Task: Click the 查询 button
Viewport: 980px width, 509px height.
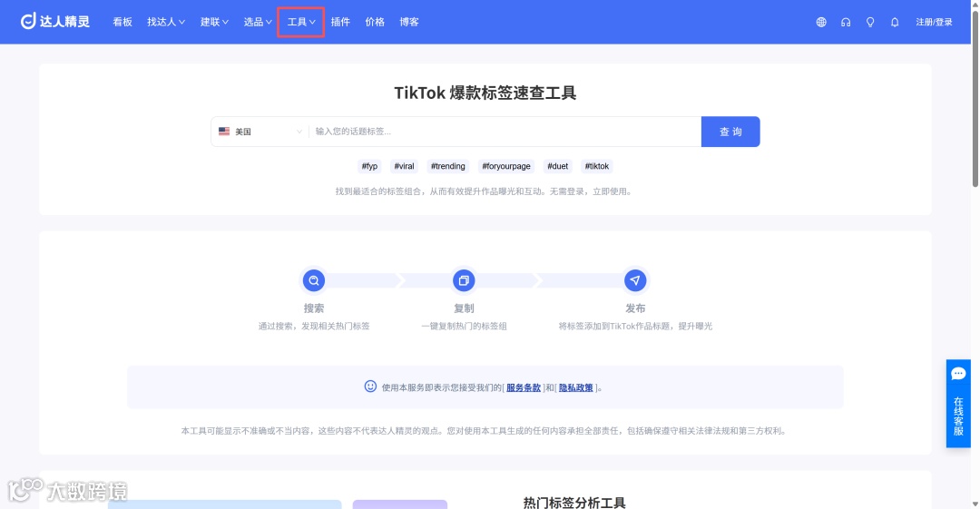Action: pyautogui.click(x=730, y=132)
